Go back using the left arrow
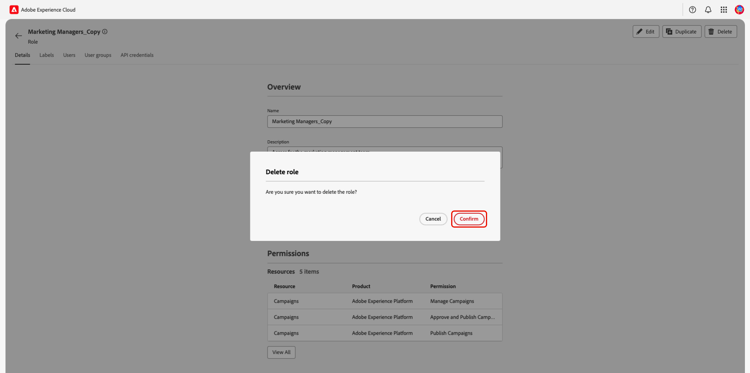This screenshot has width=750, height=373. pyautogui.click(x=19, y=36)
